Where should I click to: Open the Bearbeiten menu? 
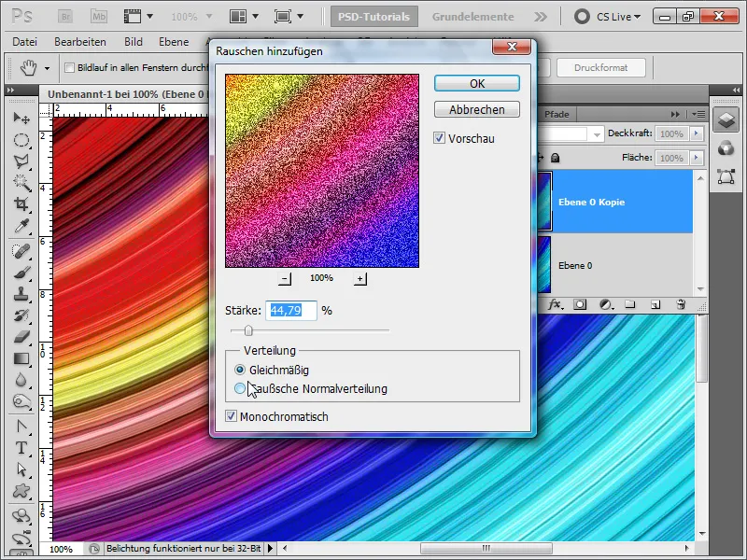80,42
